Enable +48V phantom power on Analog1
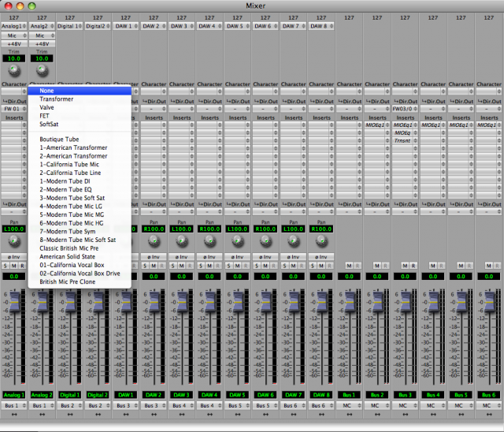This screenshot has width=504, height=432. click(x=14, y=43)
